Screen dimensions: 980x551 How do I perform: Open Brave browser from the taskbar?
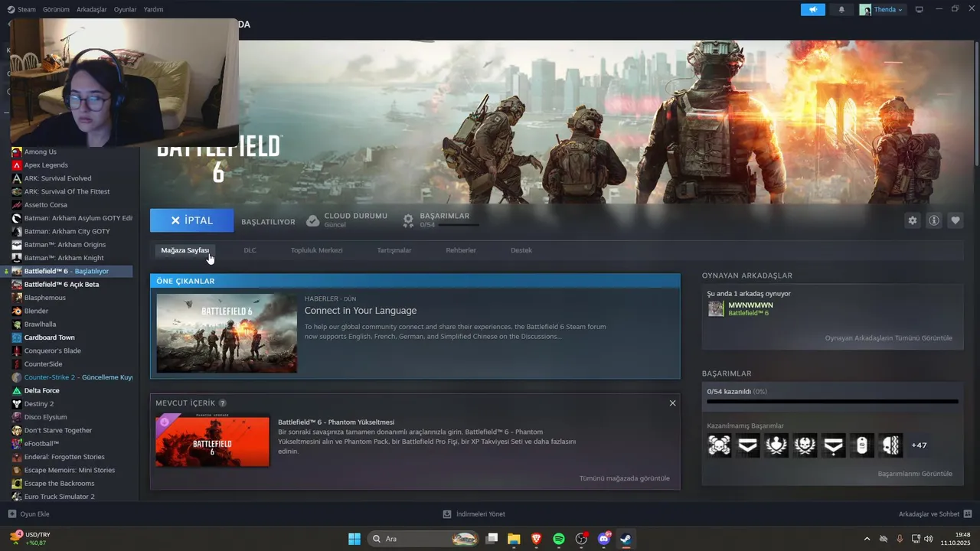coord(536,539)
